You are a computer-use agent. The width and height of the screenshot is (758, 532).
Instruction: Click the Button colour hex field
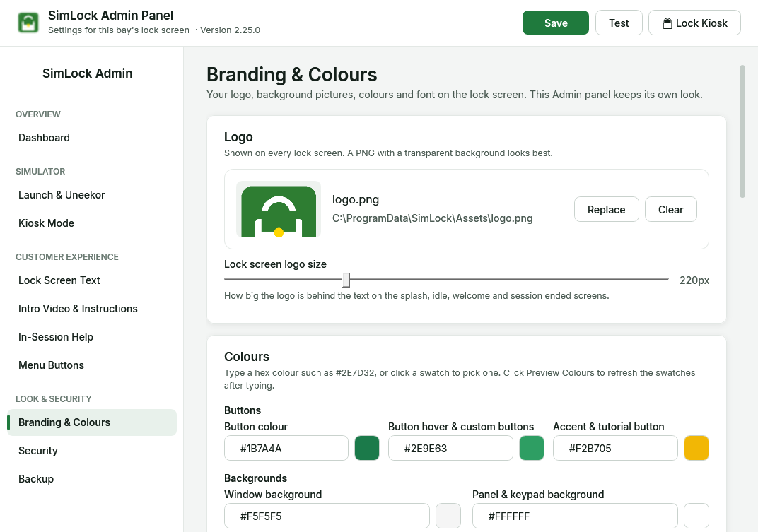coord(286,448)
